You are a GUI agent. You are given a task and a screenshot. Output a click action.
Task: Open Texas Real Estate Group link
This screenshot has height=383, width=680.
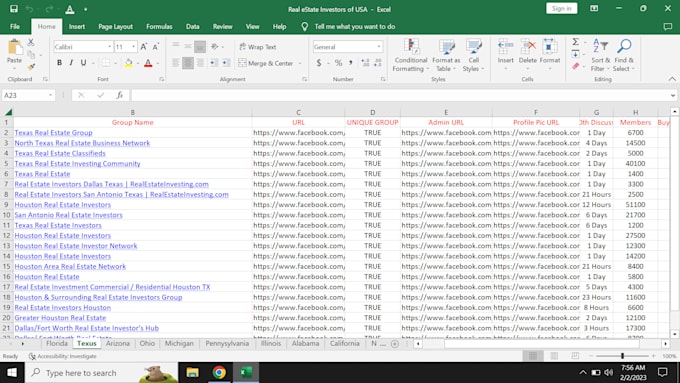pos(53,133)
